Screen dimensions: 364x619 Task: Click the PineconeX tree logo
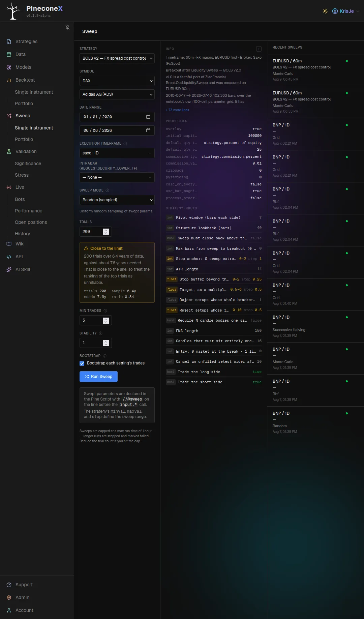click(x=13, y=11)
